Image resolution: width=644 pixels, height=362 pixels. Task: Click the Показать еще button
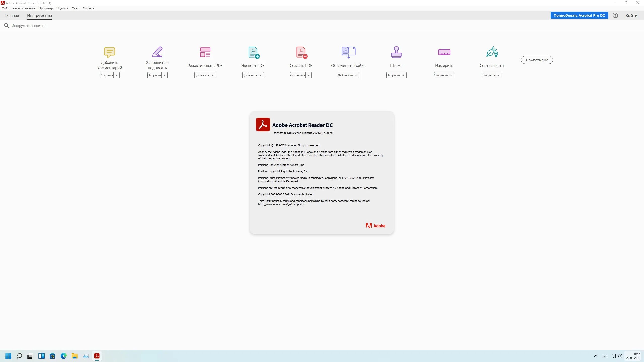click(x=537, y=60)
